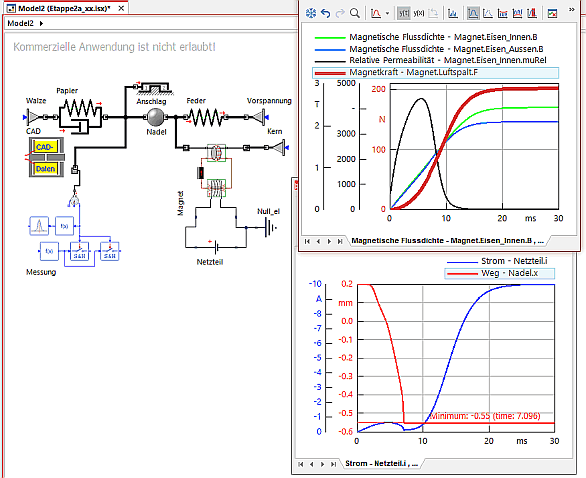Open dropdown arrow next to curve icon

[387, 14]
